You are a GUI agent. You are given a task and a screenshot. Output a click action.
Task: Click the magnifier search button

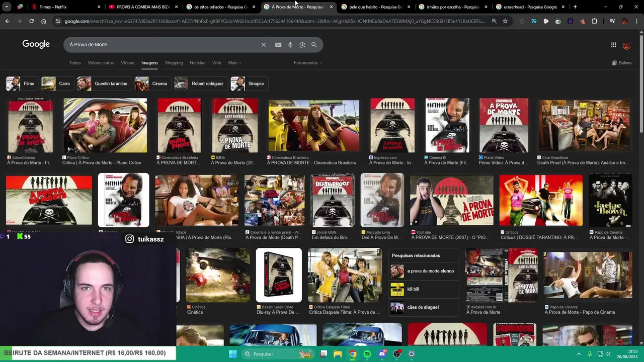314,45
